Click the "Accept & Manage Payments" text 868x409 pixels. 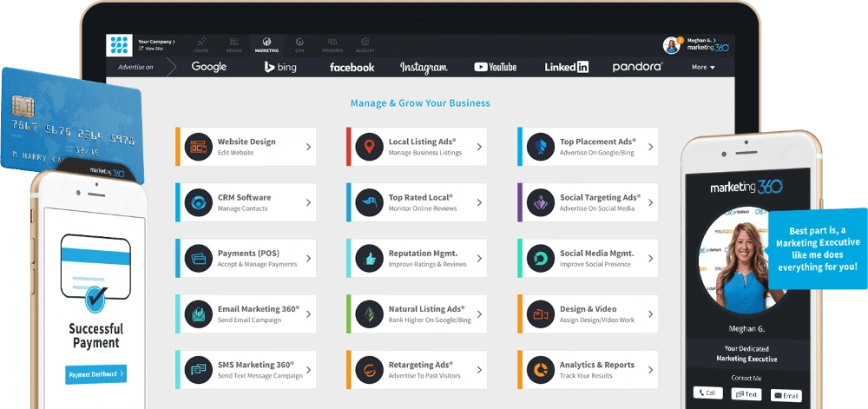point(257,264)
